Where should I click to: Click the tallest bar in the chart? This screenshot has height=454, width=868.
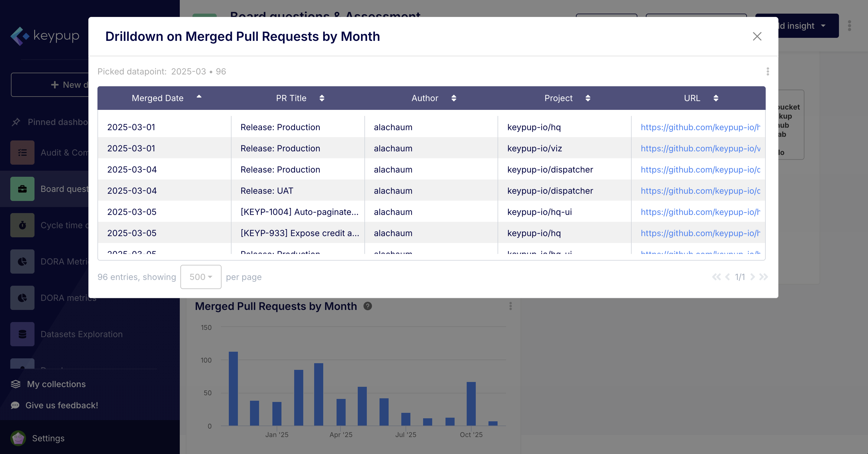coord(233,388)
